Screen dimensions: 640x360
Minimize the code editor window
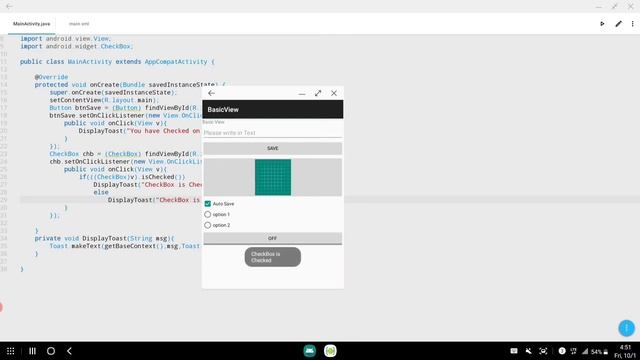599,7
